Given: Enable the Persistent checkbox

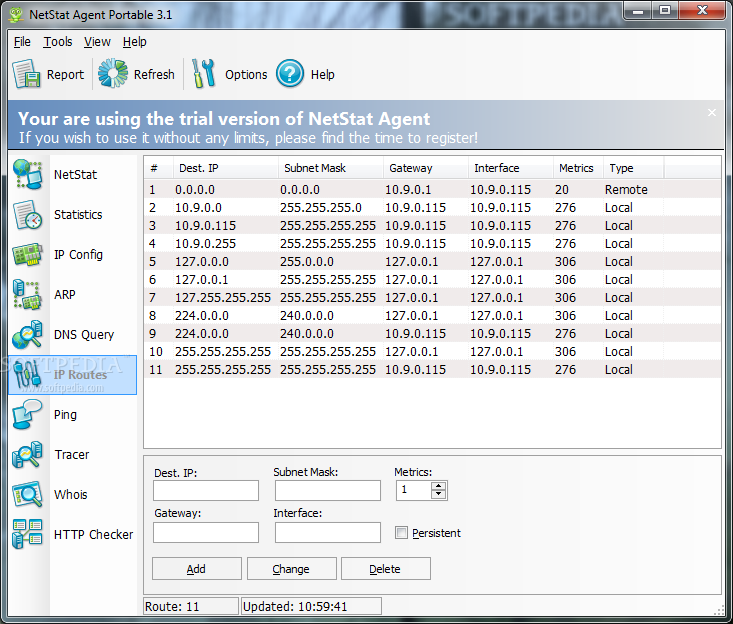Looking at the screenshot, I should click(x=401, y=533).
